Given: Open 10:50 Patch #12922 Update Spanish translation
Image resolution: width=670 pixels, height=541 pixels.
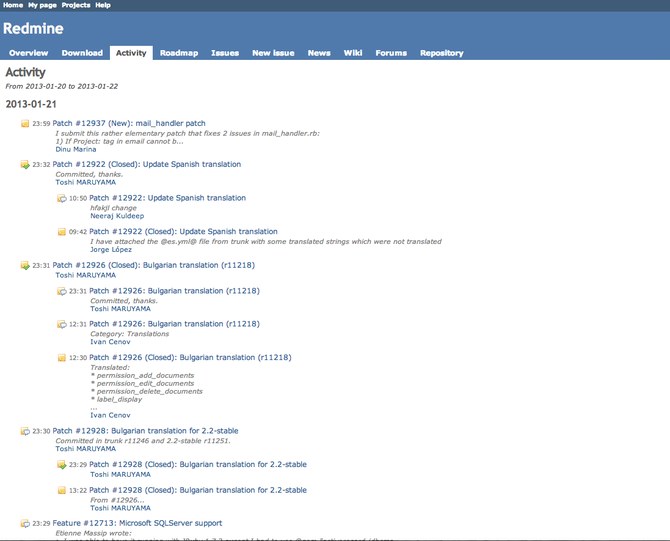Looking at the screenshot, I should point(168,198).
